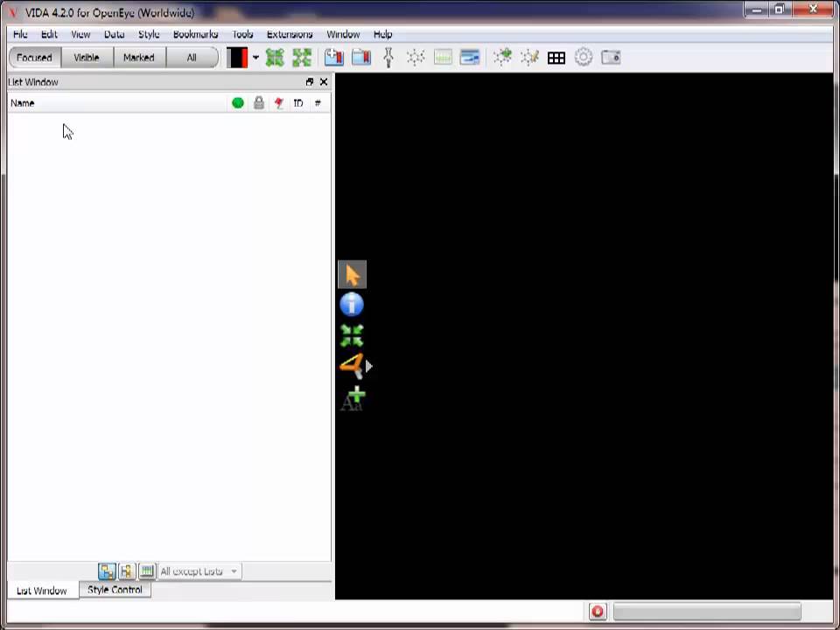Screen dimensions: 840x630
Task: Open the Edit menu
Action: (49, 34)
